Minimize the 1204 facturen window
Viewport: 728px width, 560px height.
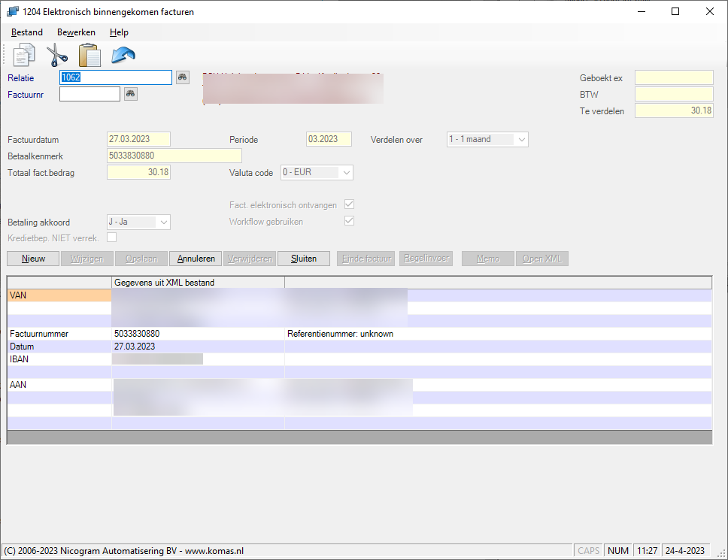642,11
